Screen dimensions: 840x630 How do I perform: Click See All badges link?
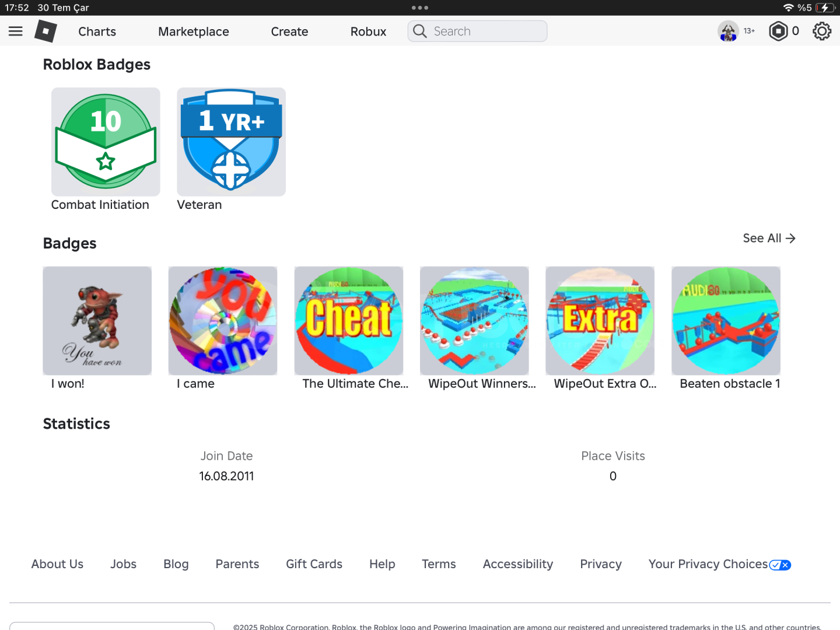tap(769, 238)
